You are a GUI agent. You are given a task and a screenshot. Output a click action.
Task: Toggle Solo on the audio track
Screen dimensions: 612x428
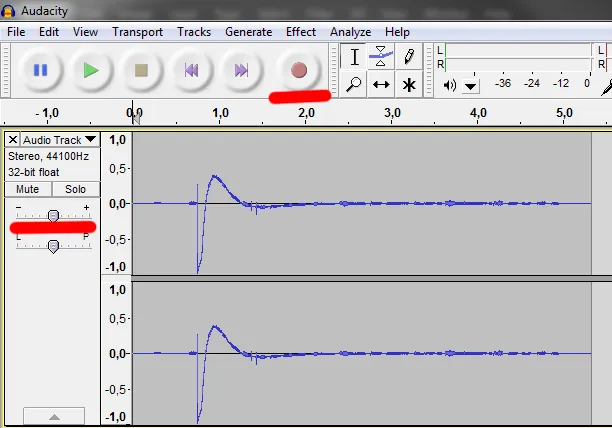75,189
